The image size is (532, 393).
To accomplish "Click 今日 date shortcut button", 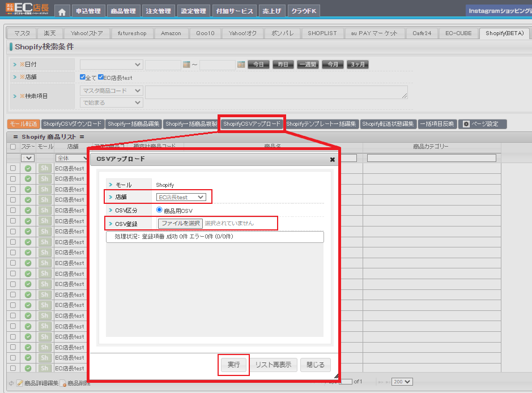I will click(258, 65).
